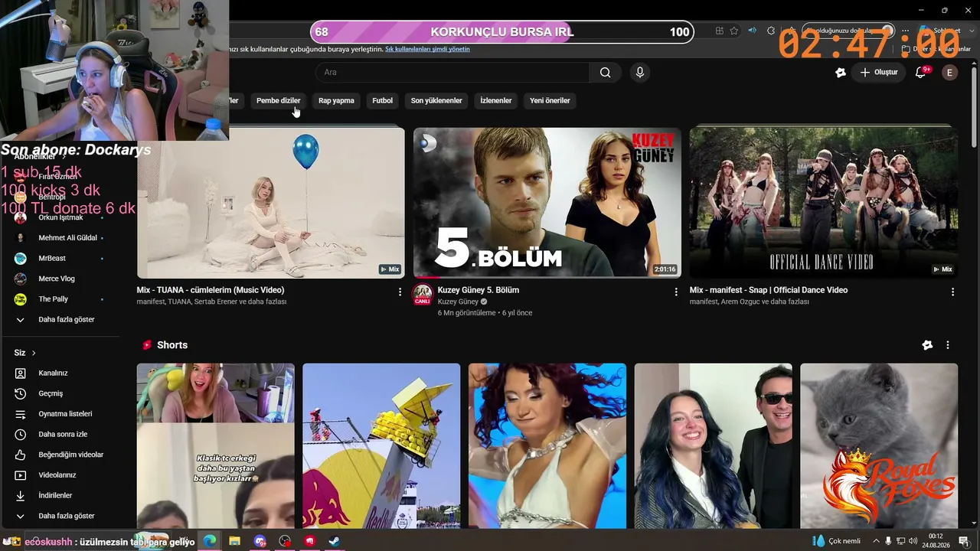Select the Son yüklenenler filter chip
980x551 pixels.
[436, 100]
